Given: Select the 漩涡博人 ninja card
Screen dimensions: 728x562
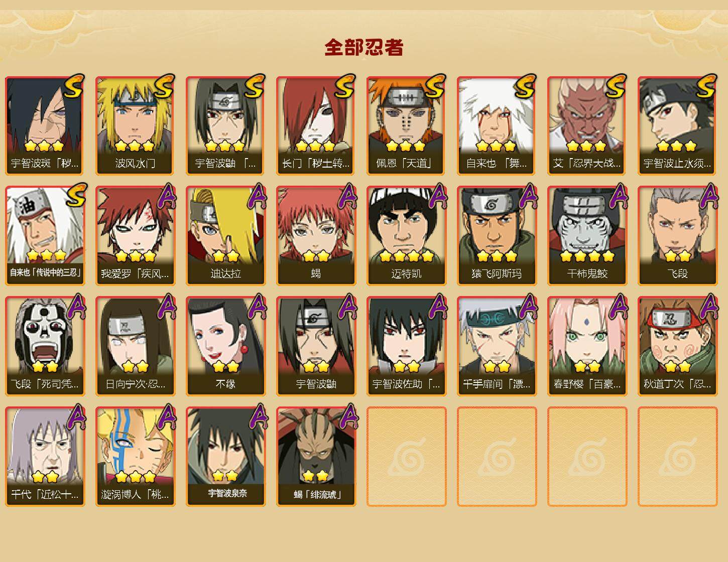Looking at the screenshot, I should pyautogui.click(x=136, y=457).
